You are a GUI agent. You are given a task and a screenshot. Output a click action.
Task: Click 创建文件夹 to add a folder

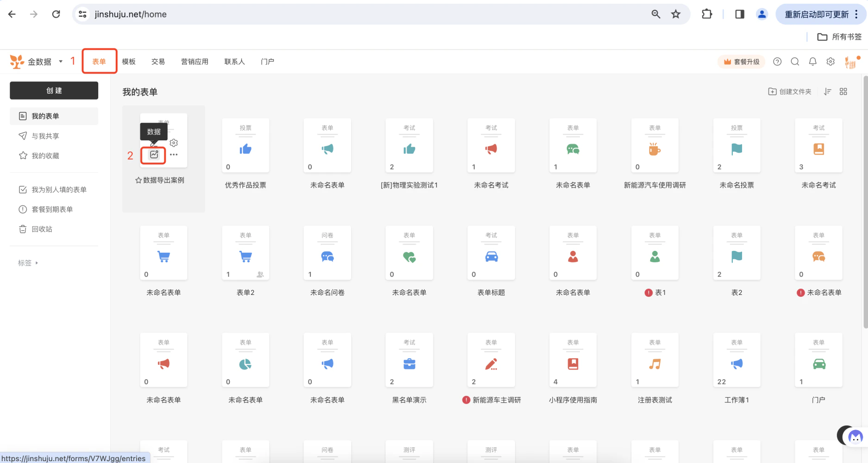[790, 92]
